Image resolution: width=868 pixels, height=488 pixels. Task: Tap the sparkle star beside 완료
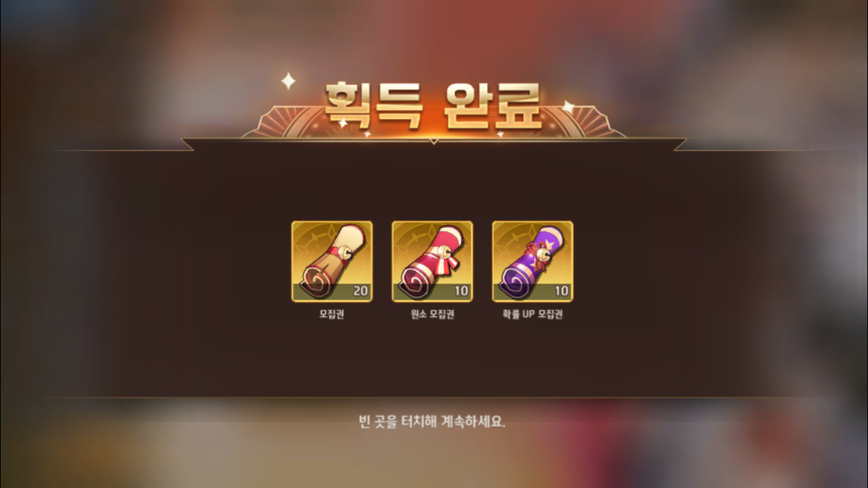568,107
